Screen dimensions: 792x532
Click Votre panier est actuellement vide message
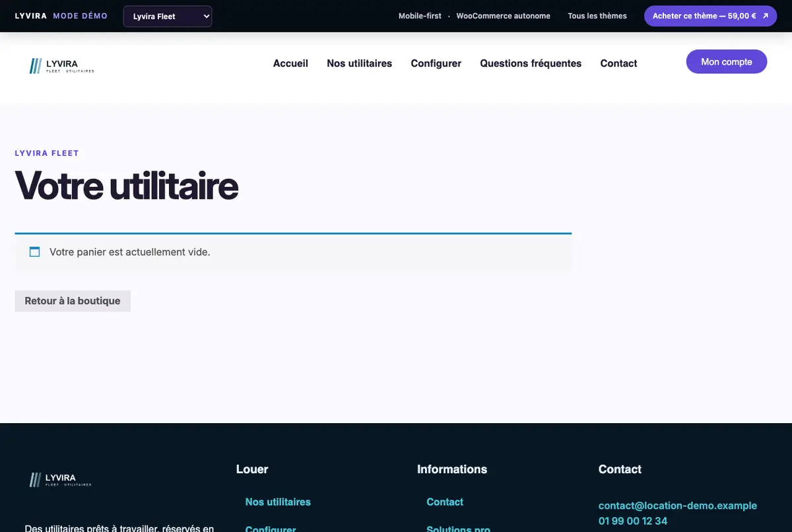130,252
